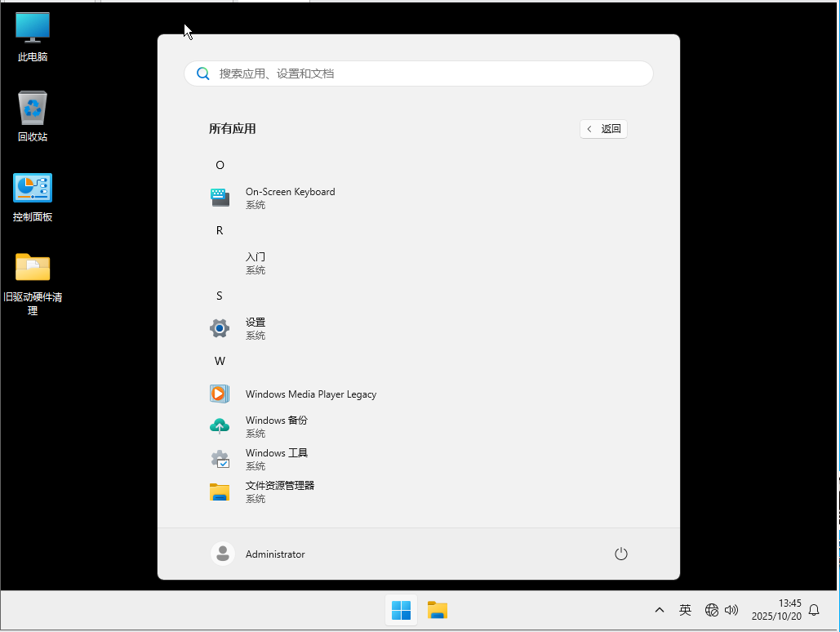The image size is (840, 632).
Task: Click the Windows Start button on the taskbar
Action: [401, 610]
